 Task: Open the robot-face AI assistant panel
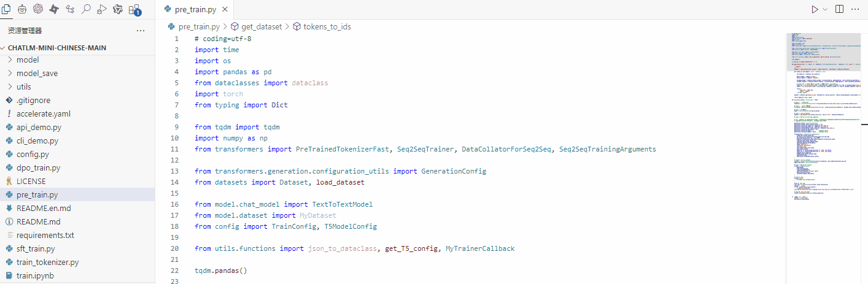click(22, 9)
